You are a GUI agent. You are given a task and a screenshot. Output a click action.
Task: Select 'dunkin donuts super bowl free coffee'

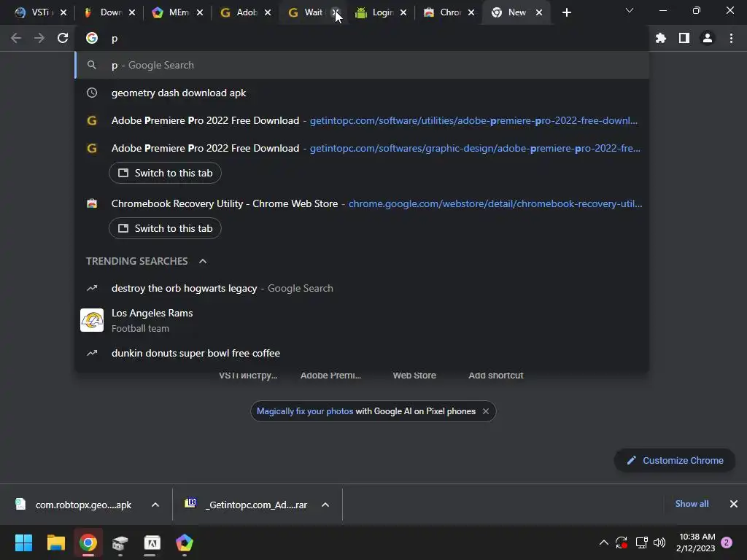coord(362,354)
